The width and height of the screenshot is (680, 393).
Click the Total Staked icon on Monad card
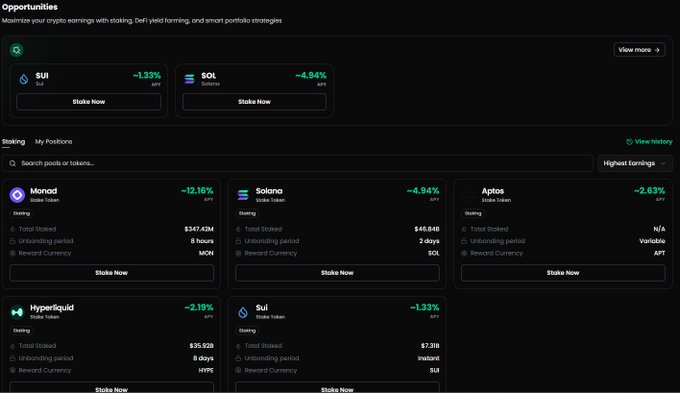[13, 229]
